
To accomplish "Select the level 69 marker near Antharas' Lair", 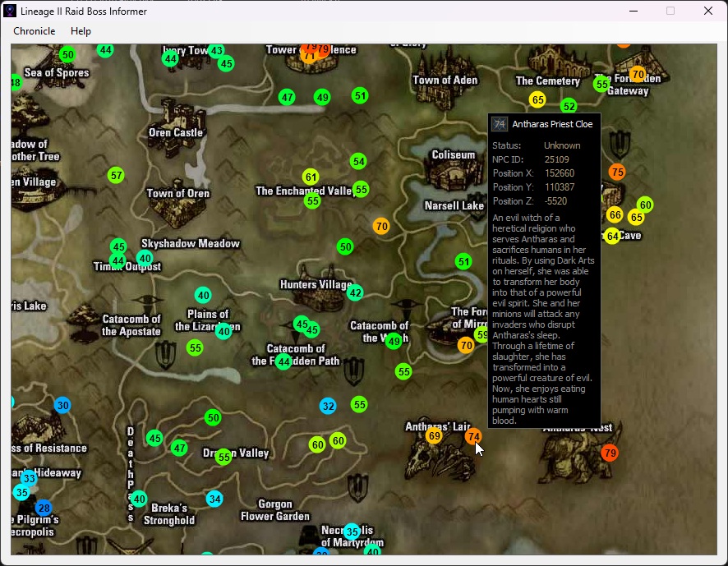I will pos(434,435).
